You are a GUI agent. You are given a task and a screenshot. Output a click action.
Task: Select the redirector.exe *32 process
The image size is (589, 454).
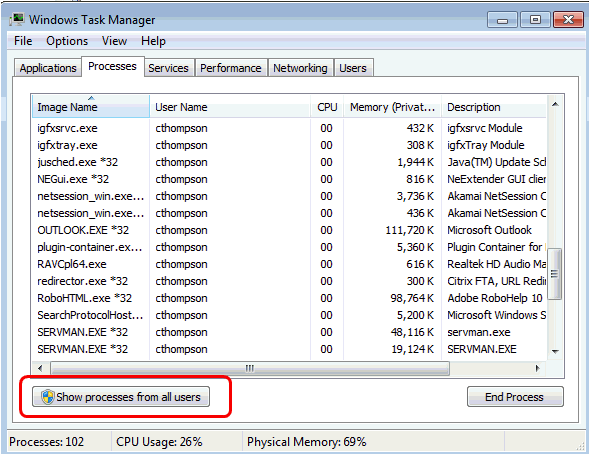tap(289, 281)
